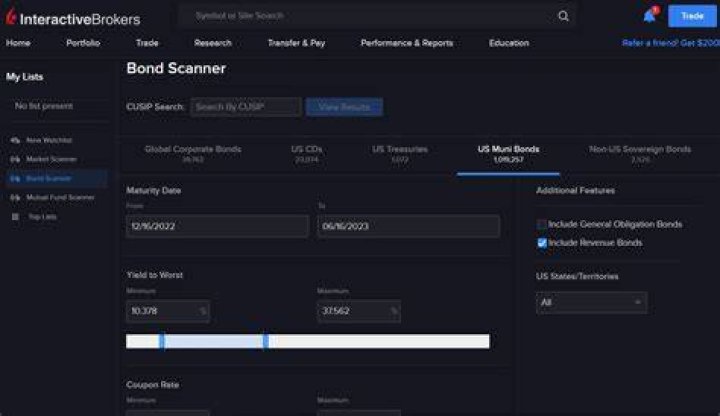Image resolution: width=720 pixels, height=416 pixels.
Task: Uncheck Include Revenue Bonds checkbox
Action: coord(542,243)
